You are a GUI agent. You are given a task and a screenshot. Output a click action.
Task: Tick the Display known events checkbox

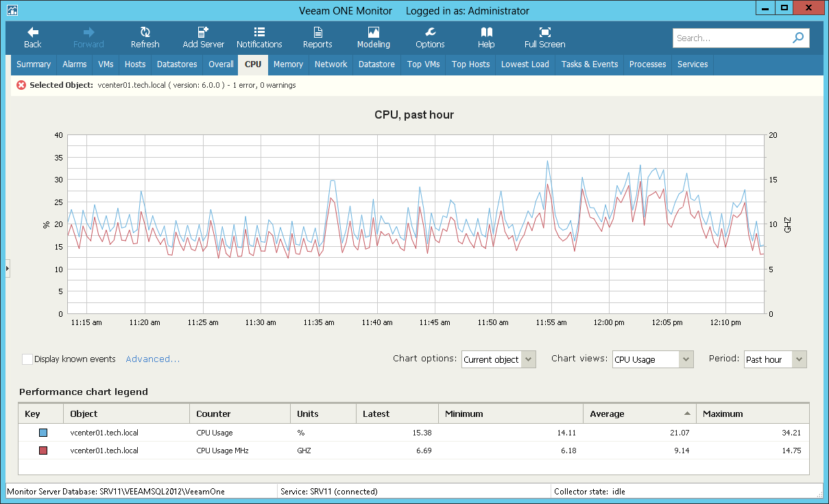point(27,359)
